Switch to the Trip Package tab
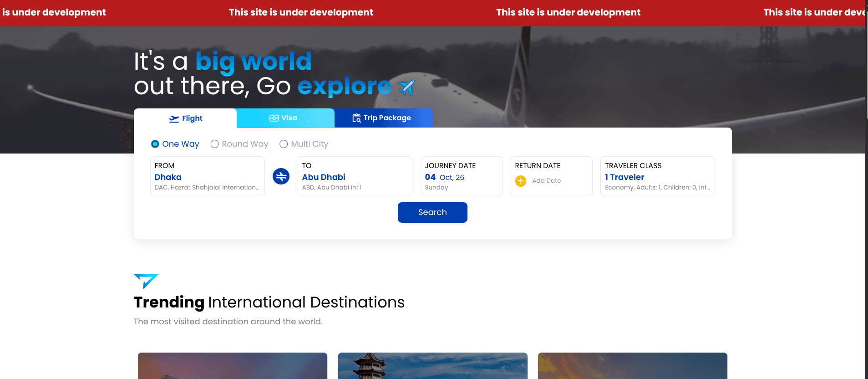The width and height of the screenshot is (868, 379). point(384,118)
